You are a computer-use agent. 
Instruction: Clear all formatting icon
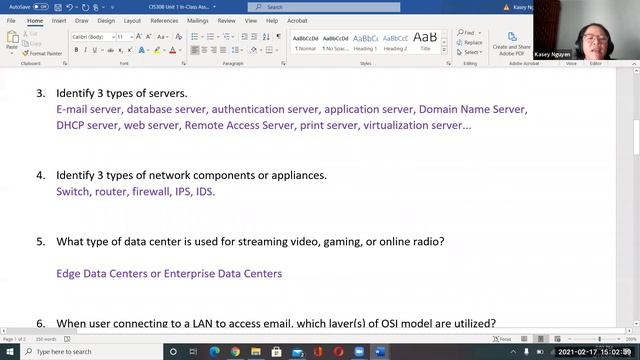click(178, 37)
